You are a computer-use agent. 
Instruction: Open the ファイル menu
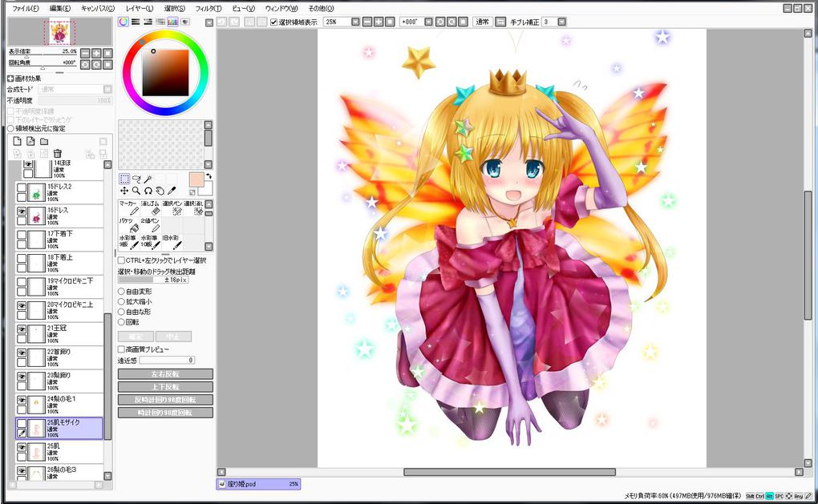[x=25, y=8]
